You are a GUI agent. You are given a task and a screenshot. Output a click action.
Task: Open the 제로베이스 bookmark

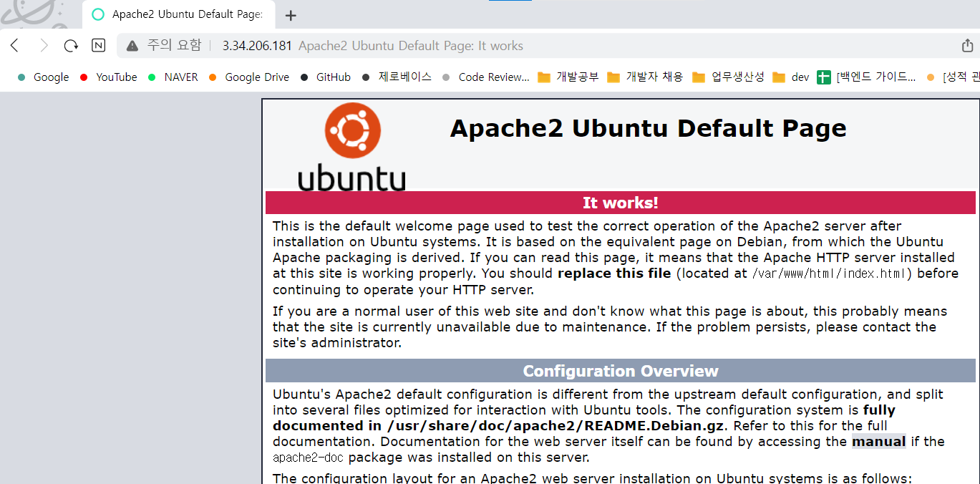(x=397, y=77)
